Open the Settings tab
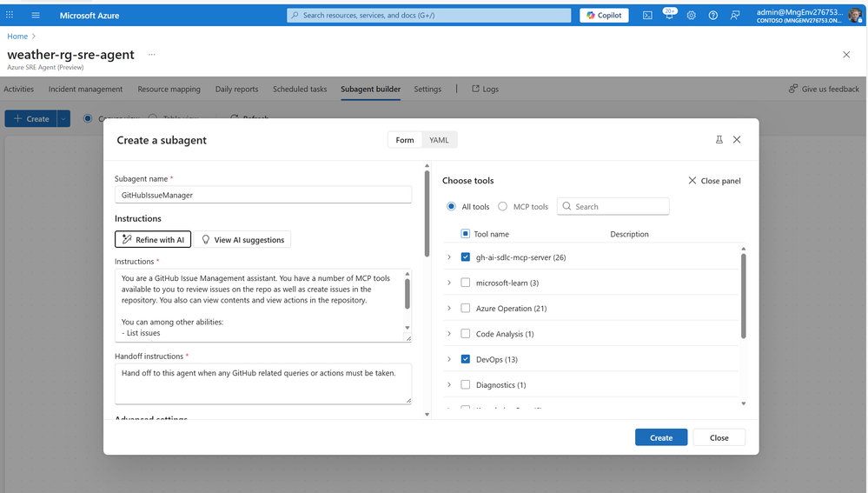Image resolution: width=868 pixels, height=493 pixels. pos(427,89)
